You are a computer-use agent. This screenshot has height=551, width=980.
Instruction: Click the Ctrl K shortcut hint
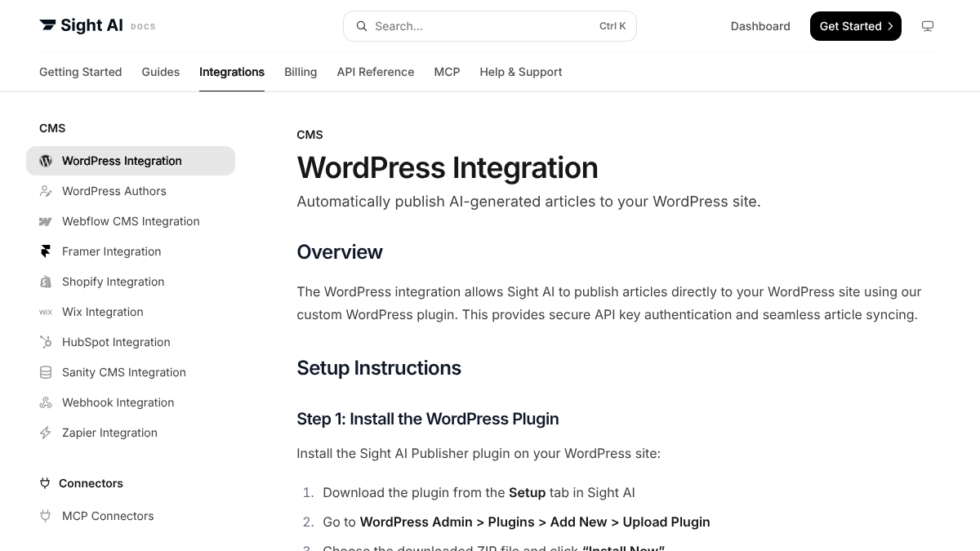point(612,26)
